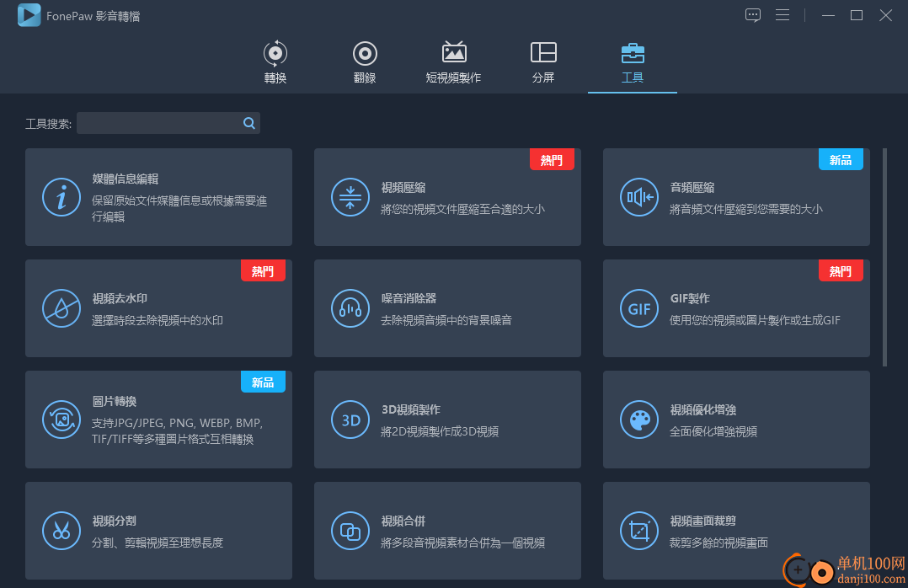908x588 pixels.
Task: Click text 將多段音視頻素材合併為一個視頻
Action: pyautogui.click(x=462, y=543)
